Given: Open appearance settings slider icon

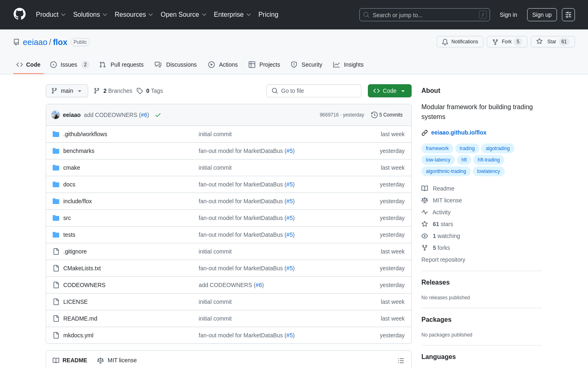Looking at the screenshot, I should [x=568, y=15].
